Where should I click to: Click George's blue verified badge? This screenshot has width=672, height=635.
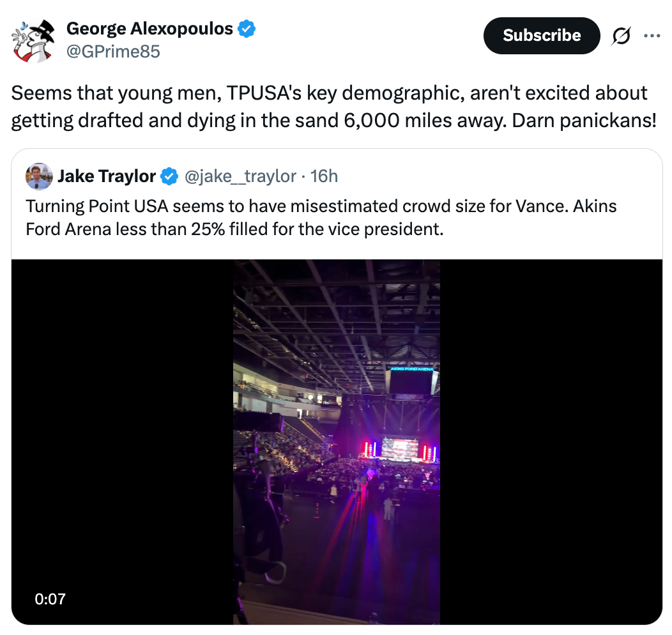247,29
